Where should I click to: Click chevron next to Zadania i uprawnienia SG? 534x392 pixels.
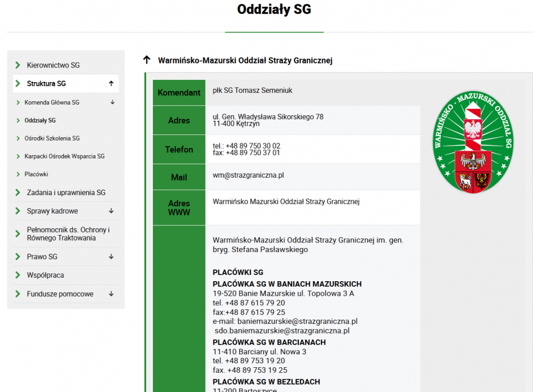tap(18, 192)
